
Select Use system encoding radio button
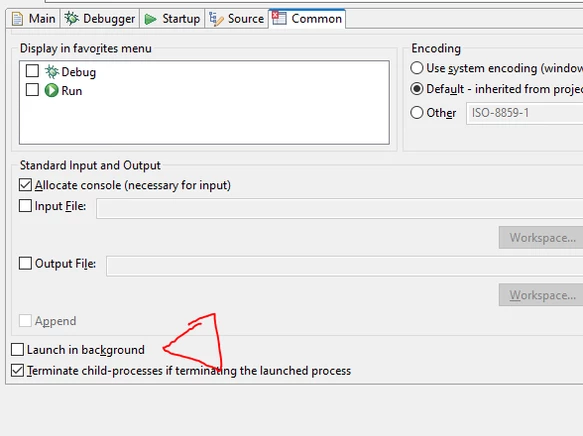point(417,68)
